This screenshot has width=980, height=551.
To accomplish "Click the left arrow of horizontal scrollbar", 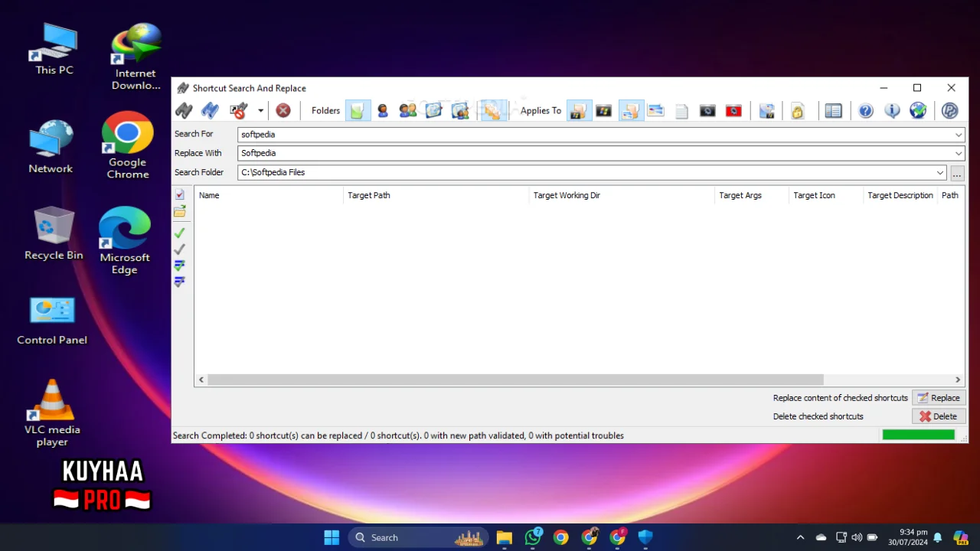I will [x=201, y=380].
